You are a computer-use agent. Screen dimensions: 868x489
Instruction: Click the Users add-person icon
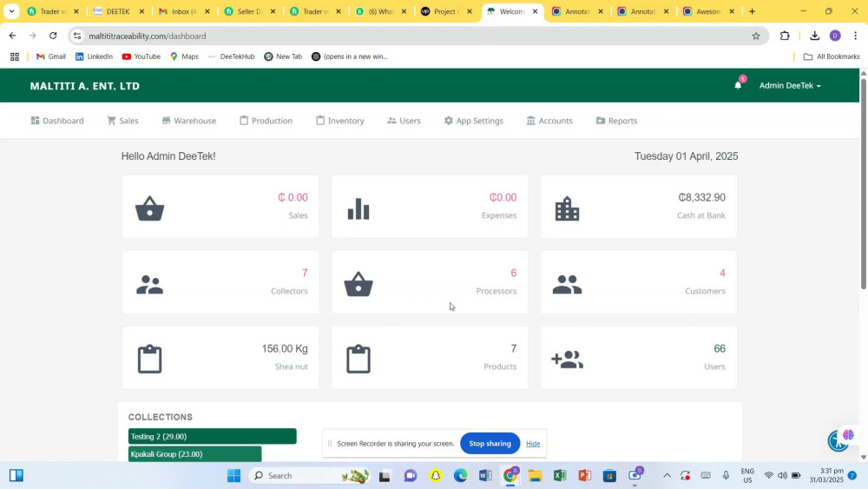(x=567, y=360)
